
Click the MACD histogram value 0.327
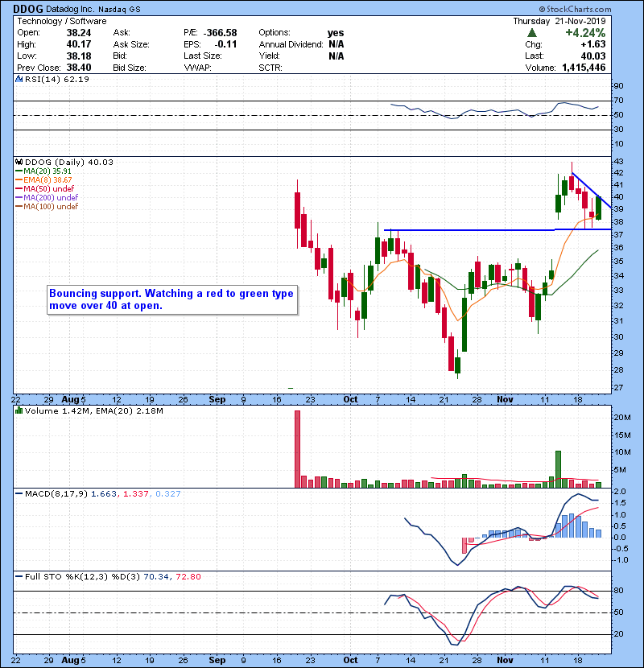168,494
